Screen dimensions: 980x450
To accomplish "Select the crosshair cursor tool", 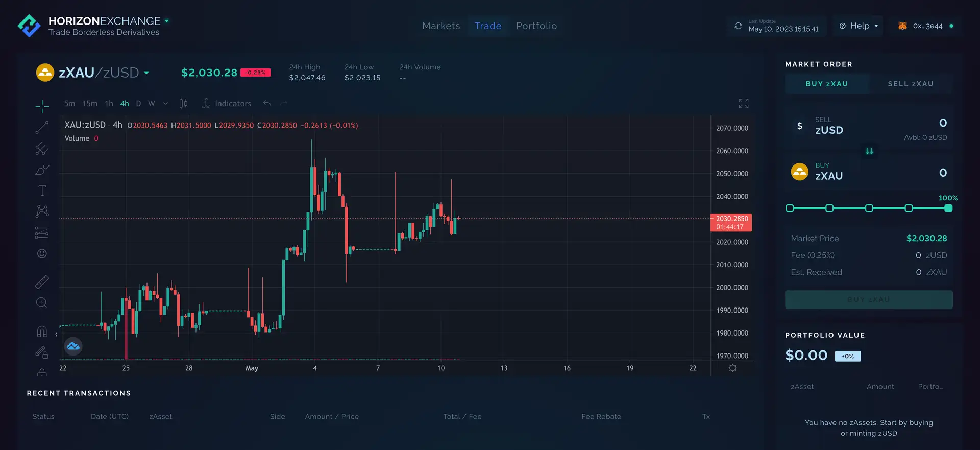I will pyautogui.click(x=42, y=106).
